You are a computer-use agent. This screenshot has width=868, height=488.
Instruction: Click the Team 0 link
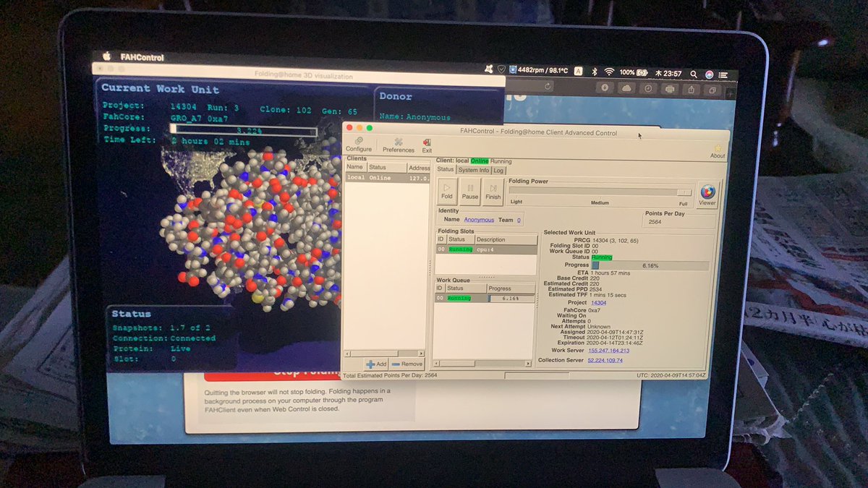(x=519, y=220)
